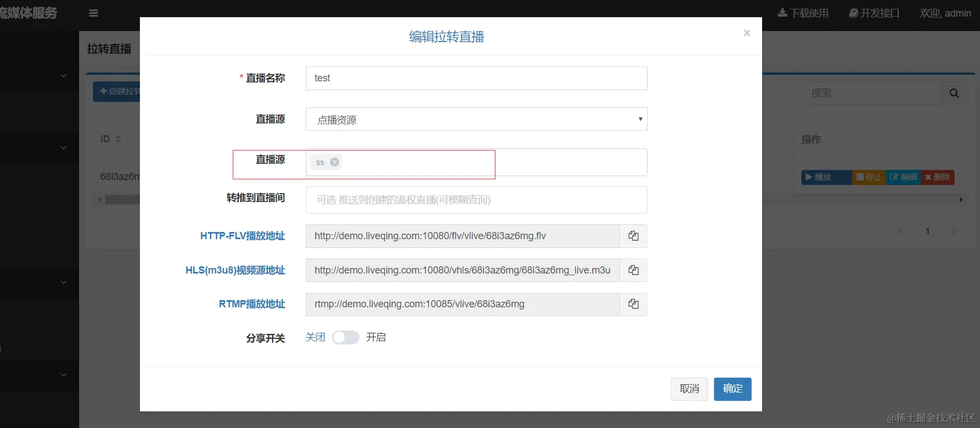
Task: Click the search magnifier icon
Action: click(954, 93)
